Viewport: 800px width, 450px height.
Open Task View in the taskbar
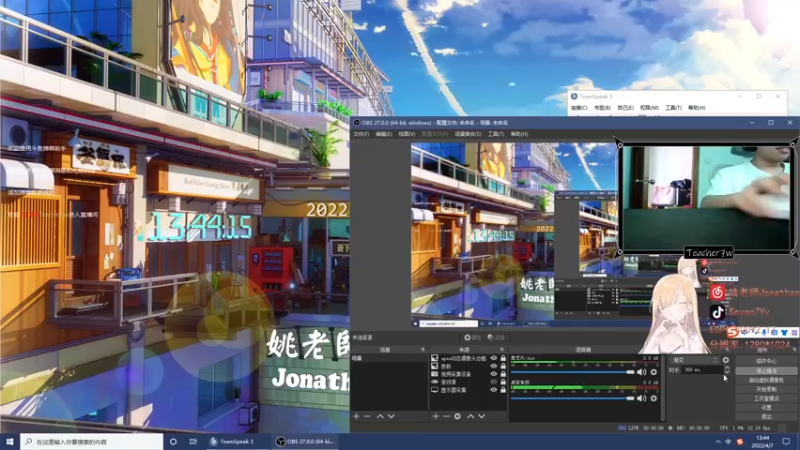click(193, 441)
